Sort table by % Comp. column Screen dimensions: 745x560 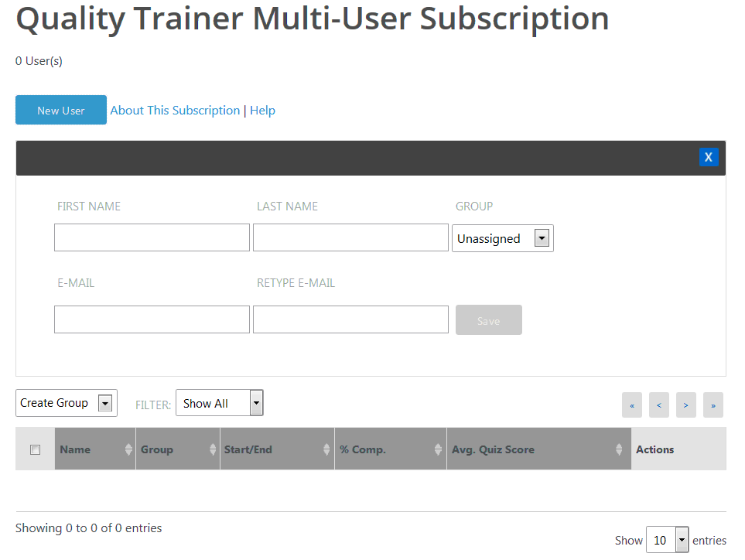(x=391, y=449)
